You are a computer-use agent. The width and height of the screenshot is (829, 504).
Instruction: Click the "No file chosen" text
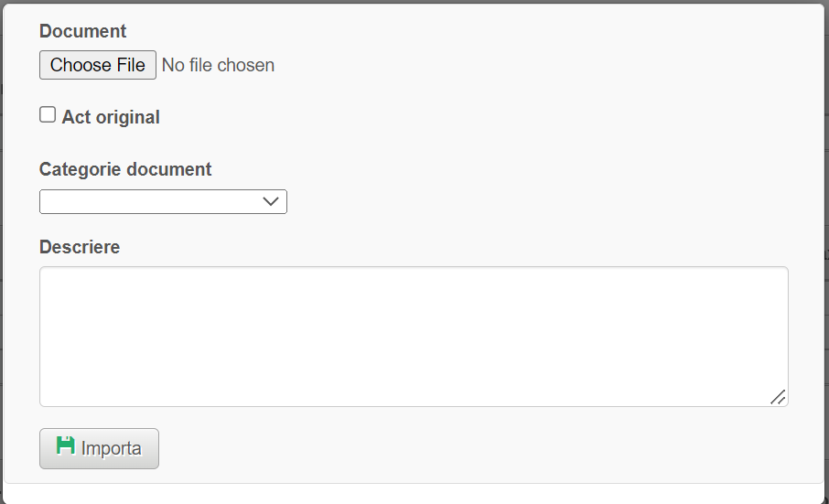coord(218,65)
